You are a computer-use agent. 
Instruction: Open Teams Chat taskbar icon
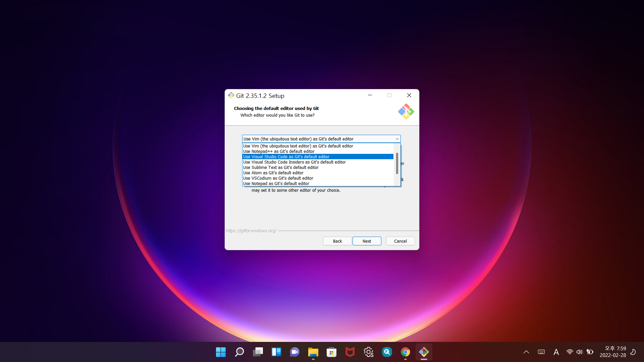tap(294, 352)
